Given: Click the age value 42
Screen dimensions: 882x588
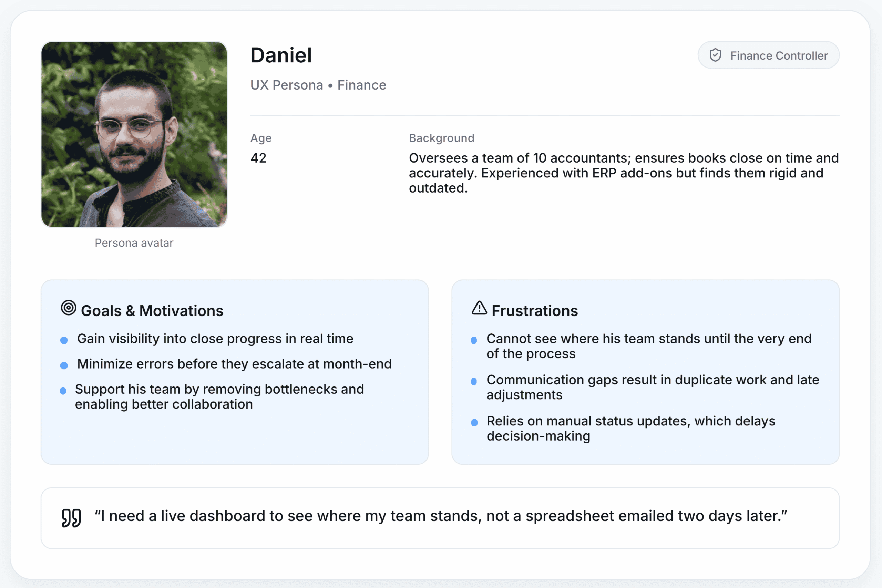Looking at the screenshot, I should click(258, 158).
